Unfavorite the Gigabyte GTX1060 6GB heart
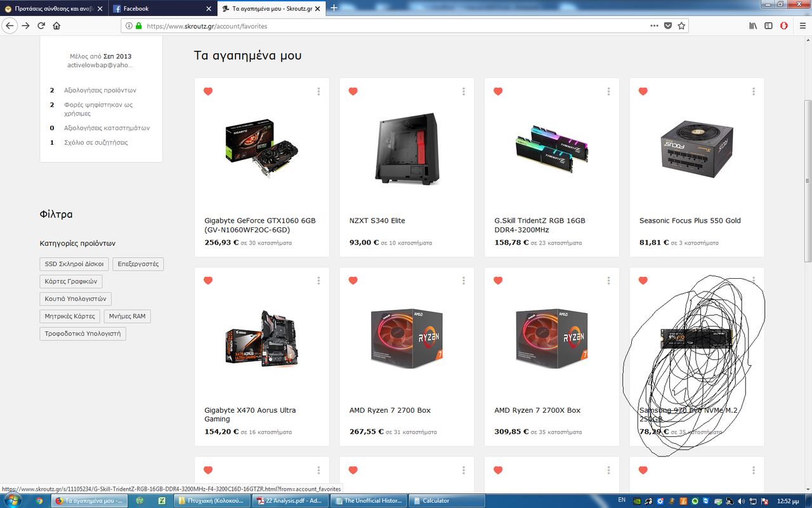Viewport: 812px width, 508px height. click(208, 91)
